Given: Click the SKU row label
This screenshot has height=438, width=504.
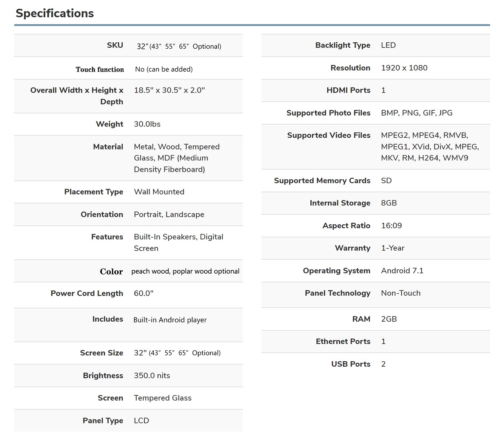Looking at the screenshot, I should pos(115,45).
